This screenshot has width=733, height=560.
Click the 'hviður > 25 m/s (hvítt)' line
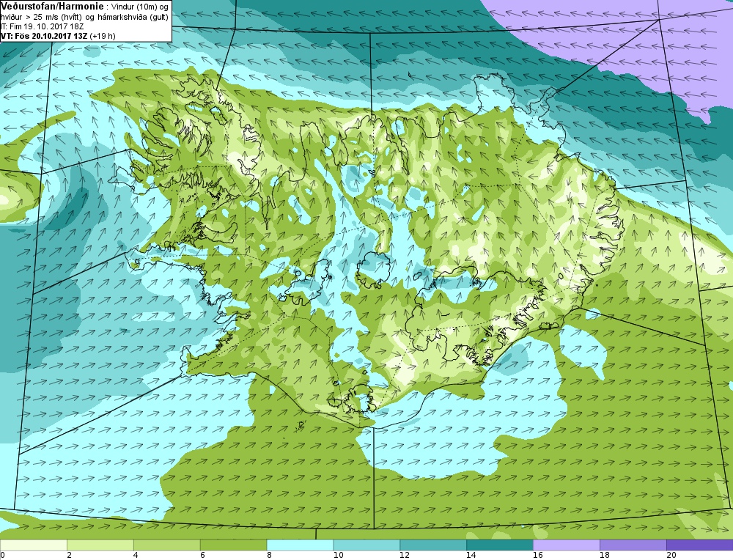coord(40,18)
